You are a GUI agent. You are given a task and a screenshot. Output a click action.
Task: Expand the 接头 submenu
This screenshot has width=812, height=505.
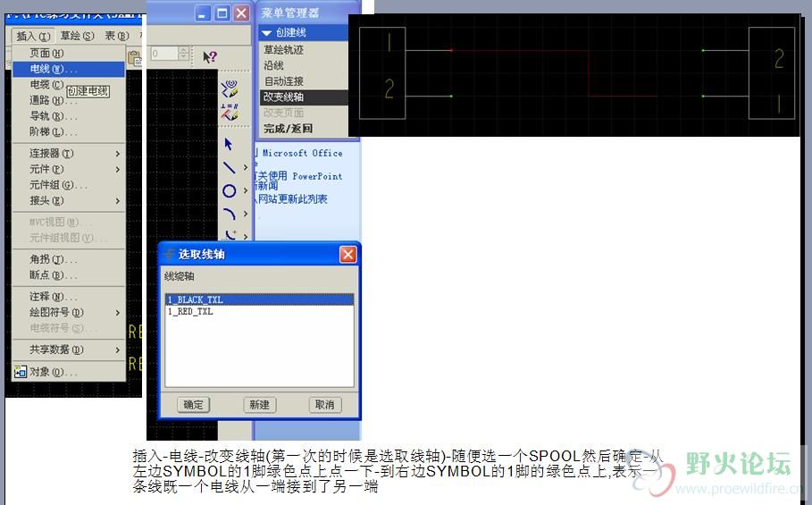tap(69, 200)
